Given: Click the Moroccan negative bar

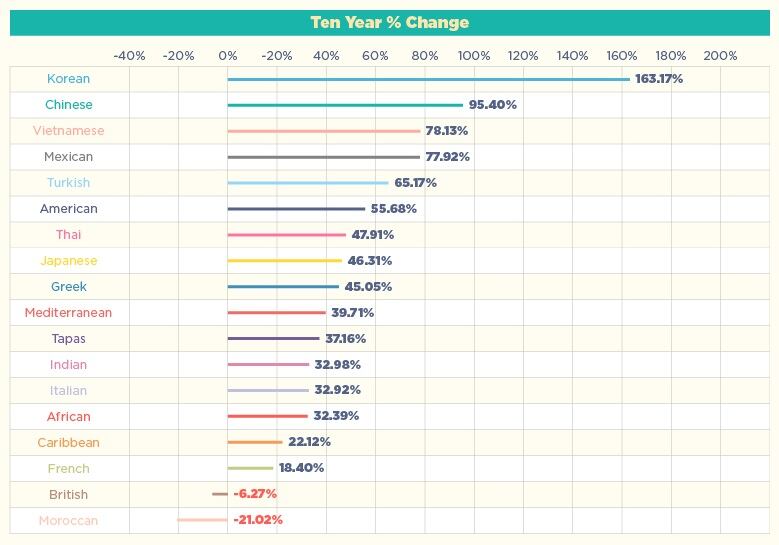Looking at the screenshot, I should click(x=202, y=520).
